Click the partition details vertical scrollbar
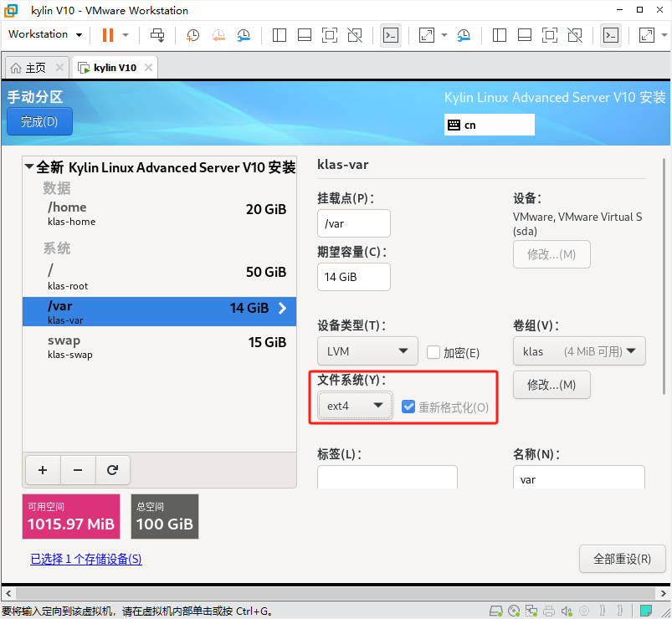Screen dimensions: 672x619 (x=664, y=276)
